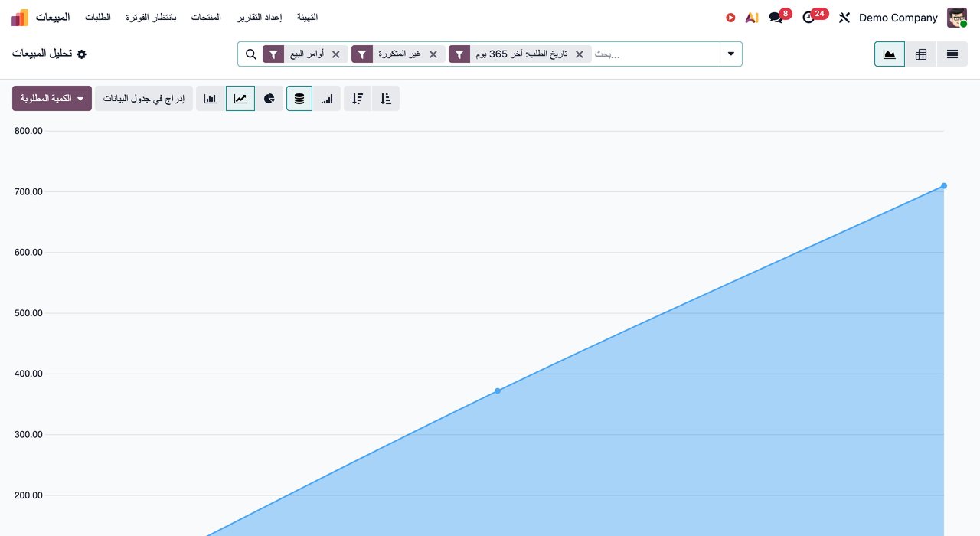
Task: Open the Demo Company switcher
Action: coord(898,18)
